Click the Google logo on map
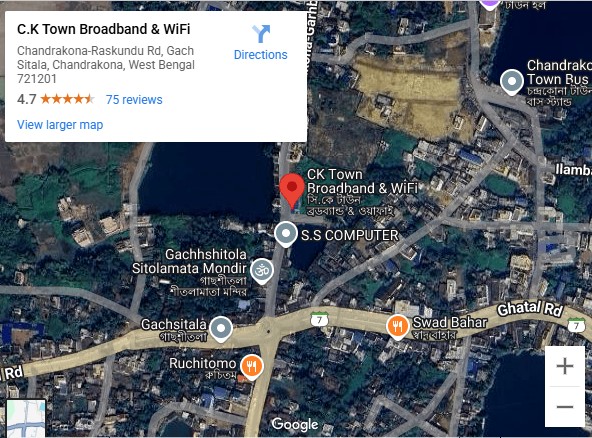Image resolution: width=592 pixels, height=438 pixels. [x=295, y=424]
